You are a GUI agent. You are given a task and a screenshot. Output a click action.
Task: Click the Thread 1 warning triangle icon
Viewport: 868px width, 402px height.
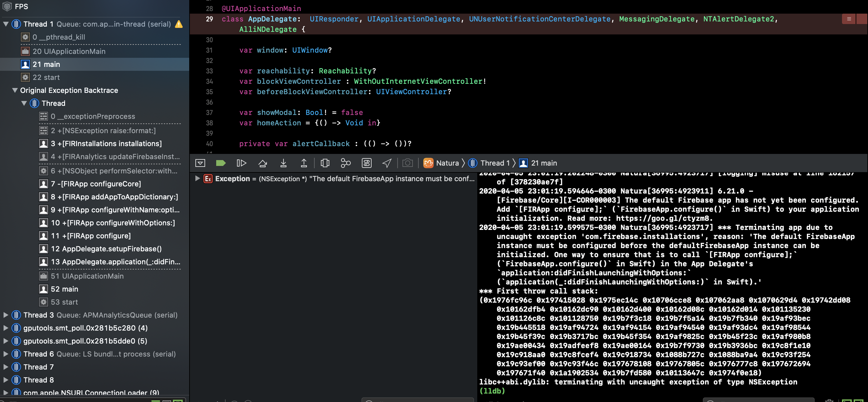coord(179,24)
